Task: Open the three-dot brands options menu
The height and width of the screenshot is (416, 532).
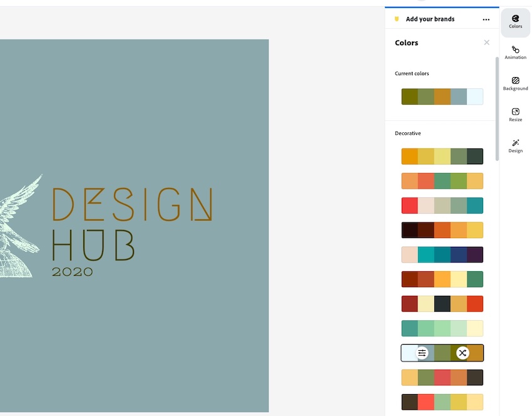Action: coord(486,19)
